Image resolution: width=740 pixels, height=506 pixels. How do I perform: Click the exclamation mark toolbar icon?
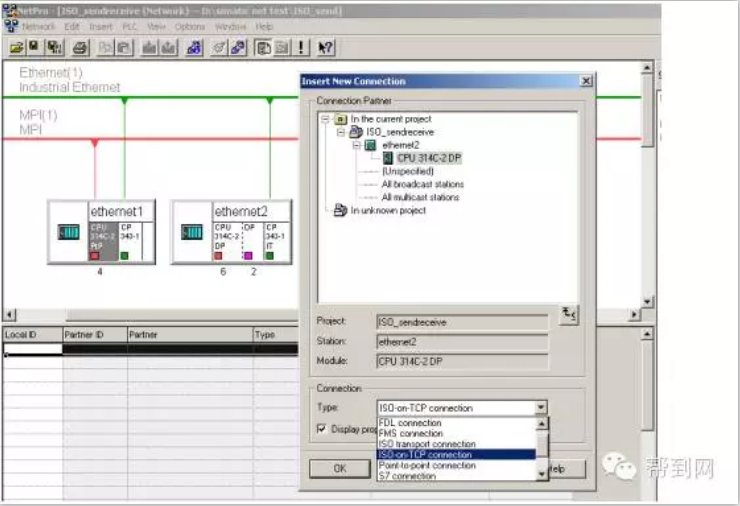pyautogui.click(x=302, y=47)
